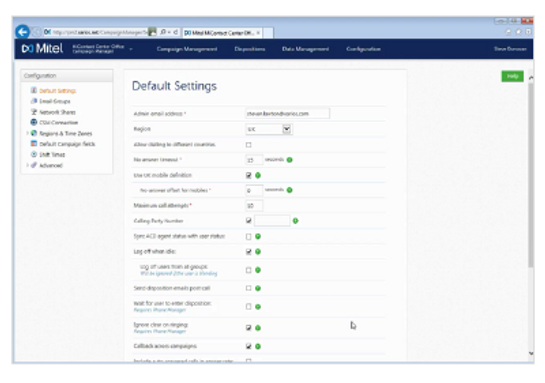Toggle the Log off when idle checkbox
Image resolution: width=545 pixels, height=383 pixels.
pyautogui.click(x=249, y=252)
